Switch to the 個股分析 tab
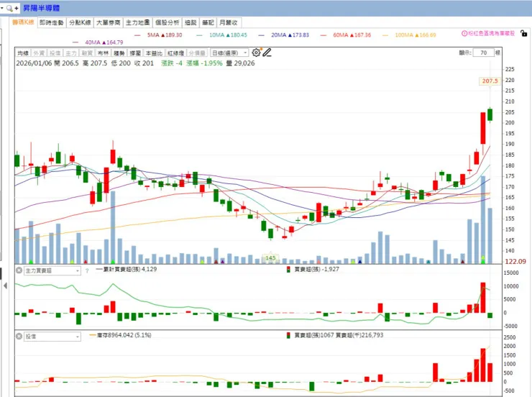 (x=167, y=22)
